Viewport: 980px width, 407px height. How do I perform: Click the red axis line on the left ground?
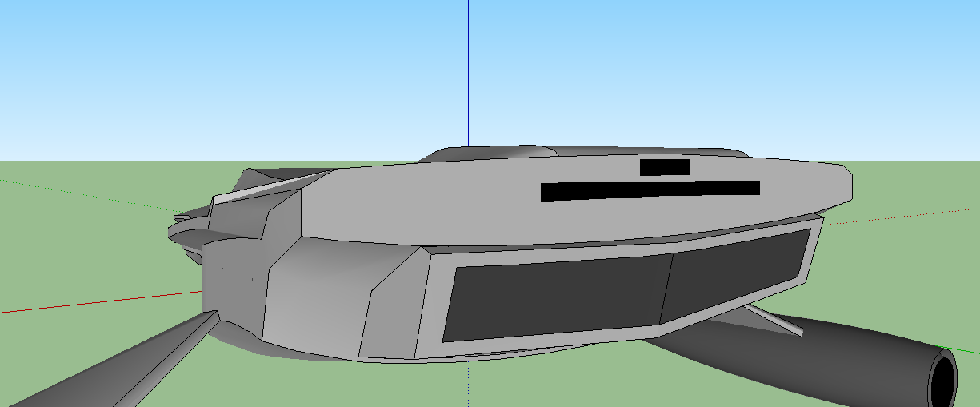pyautogui.click(x=96, y=301)
